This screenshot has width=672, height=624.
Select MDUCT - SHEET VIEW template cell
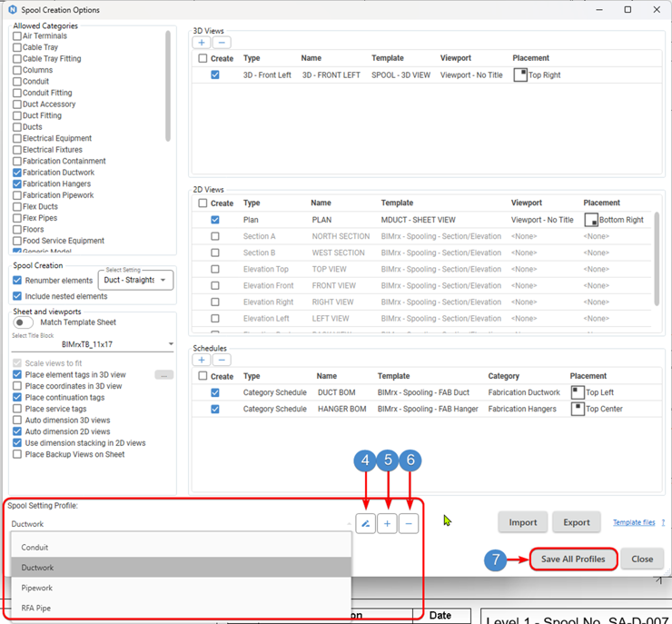coord(419,220)
